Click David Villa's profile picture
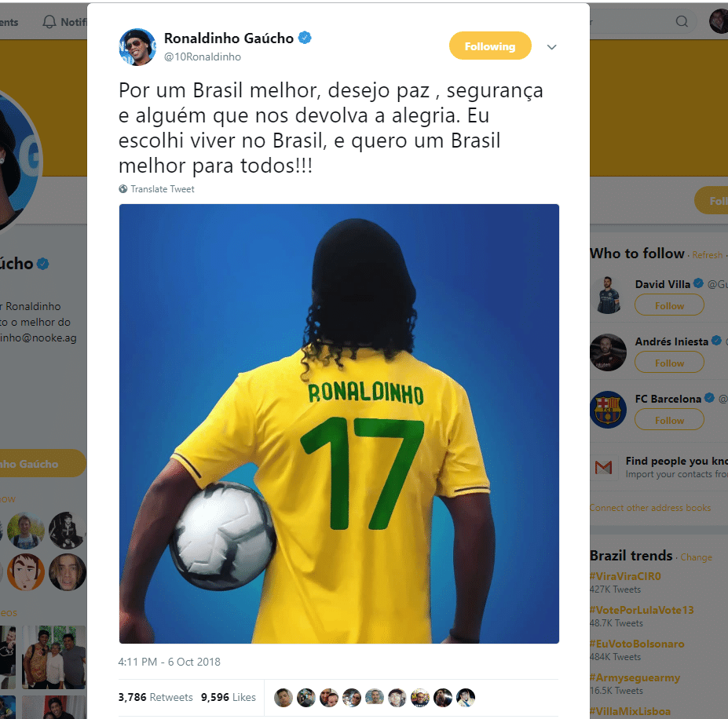The width and height of the screenshot is (728, 719). [608, 295]
